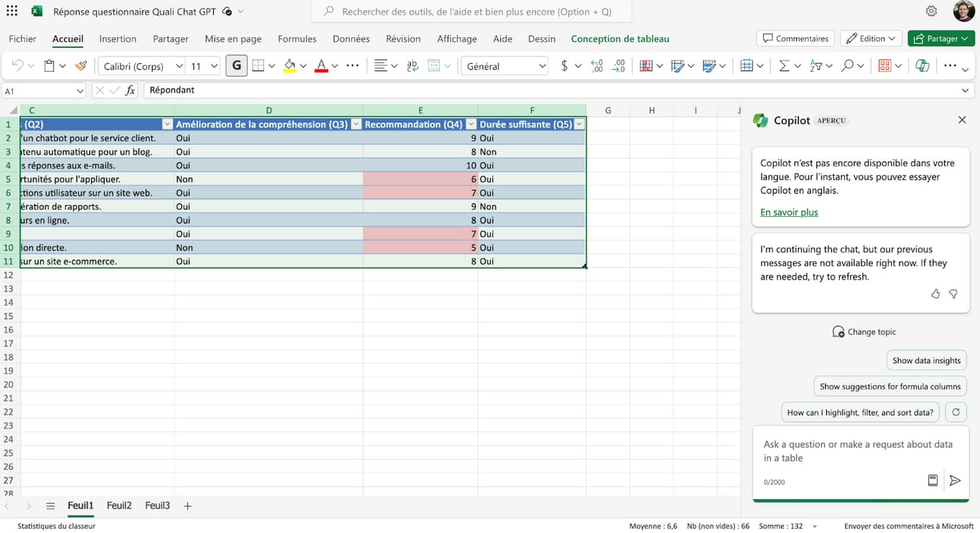Open filter for Recommandation (Q4) column
Viewport: 980px width, 533px height.
coord(471,124)
